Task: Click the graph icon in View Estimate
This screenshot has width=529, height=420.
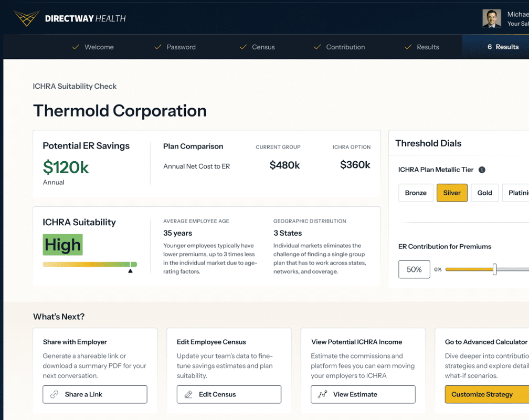Action: pos(323,394)
